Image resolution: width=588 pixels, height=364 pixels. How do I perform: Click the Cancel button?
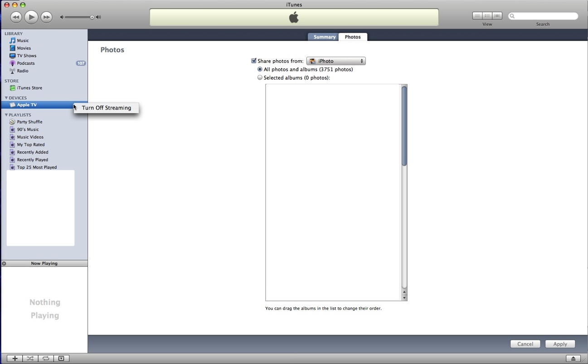[x=525, y=344]
